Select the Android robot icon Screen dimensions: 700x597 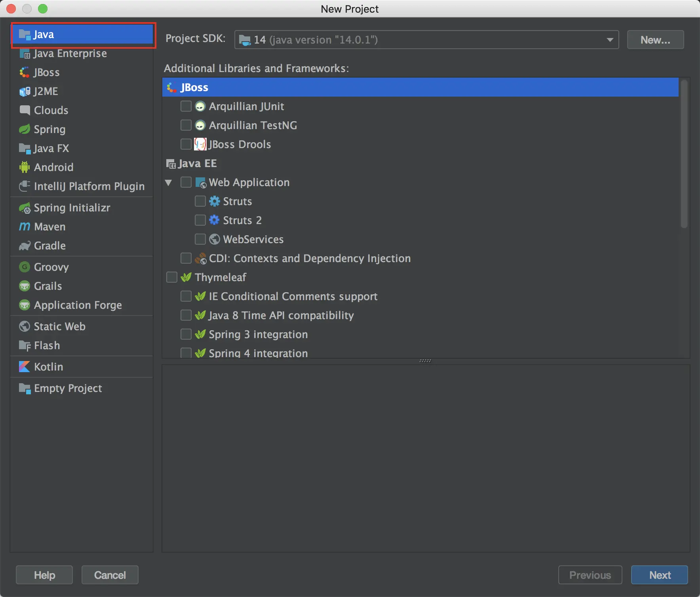(x=25, y=167)
